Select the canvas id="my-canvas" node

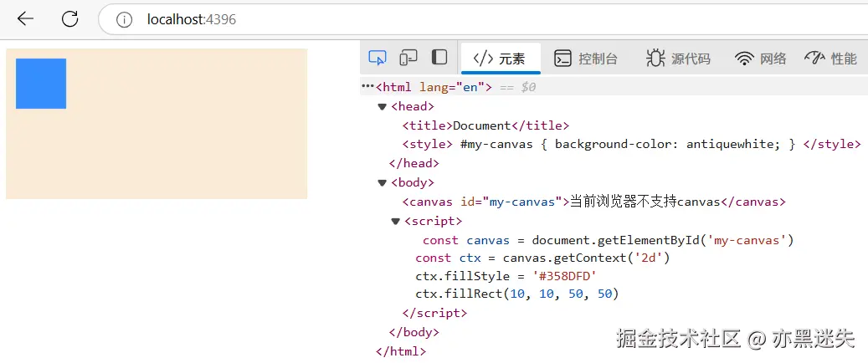(593, 202)
